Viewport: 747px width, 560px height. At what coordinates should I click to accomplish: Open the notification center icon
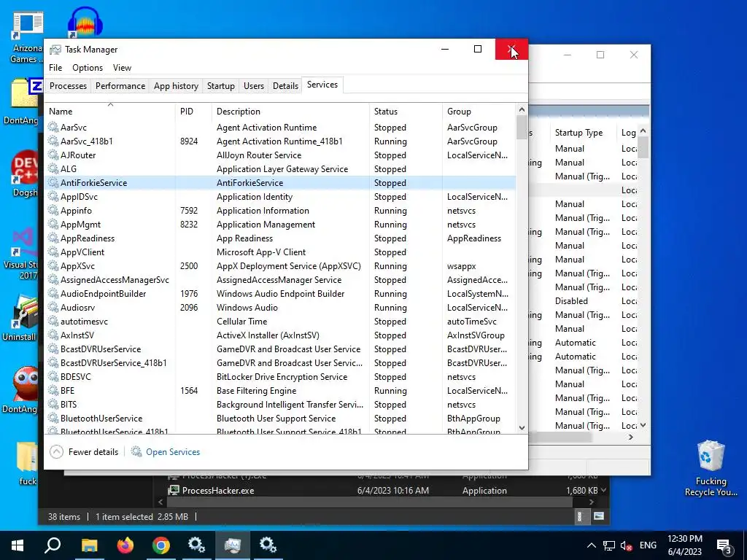[724, 546]
